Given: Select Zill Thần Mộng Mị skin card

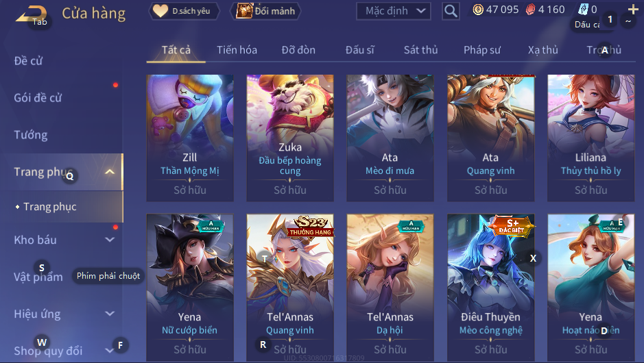Looking at the screenshot, I should pos(190,138).
